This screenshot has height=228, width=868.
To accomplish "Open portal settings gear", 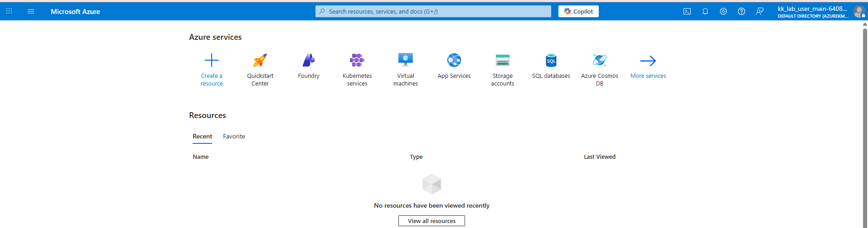I will (x=723, y=11).
